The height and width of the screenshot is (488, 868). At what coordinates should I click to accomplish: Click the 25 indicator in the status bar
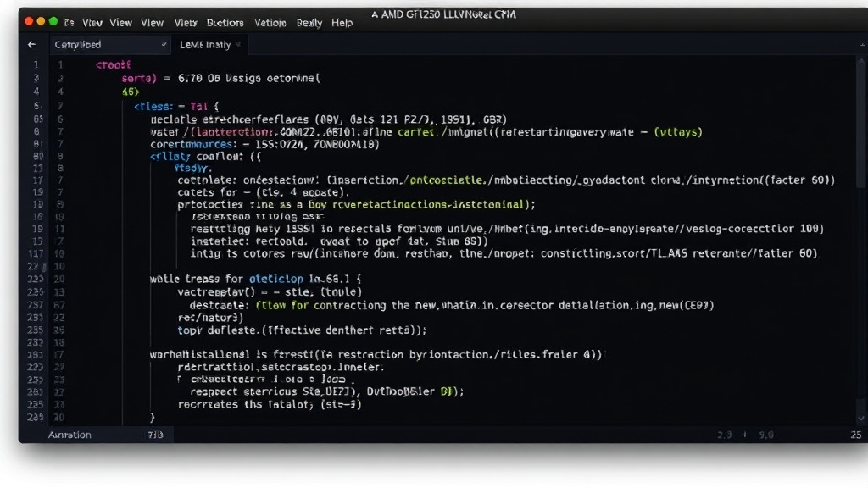pos(856,435)
